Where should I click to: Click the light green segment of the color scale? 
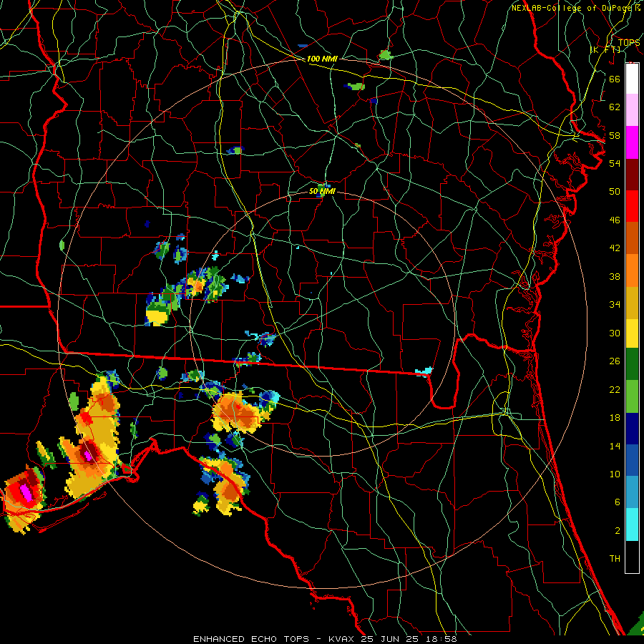click(632, 396)
